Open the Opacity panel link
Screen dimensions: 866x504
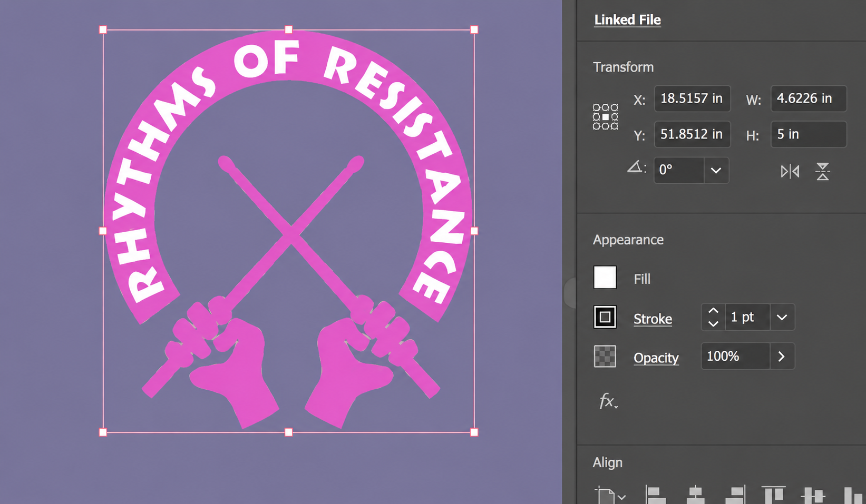pyautogui.click(x=656, y=358)
